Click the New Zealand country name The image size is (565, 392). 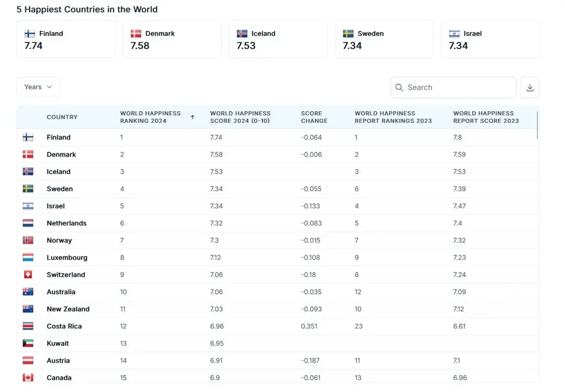68,309
